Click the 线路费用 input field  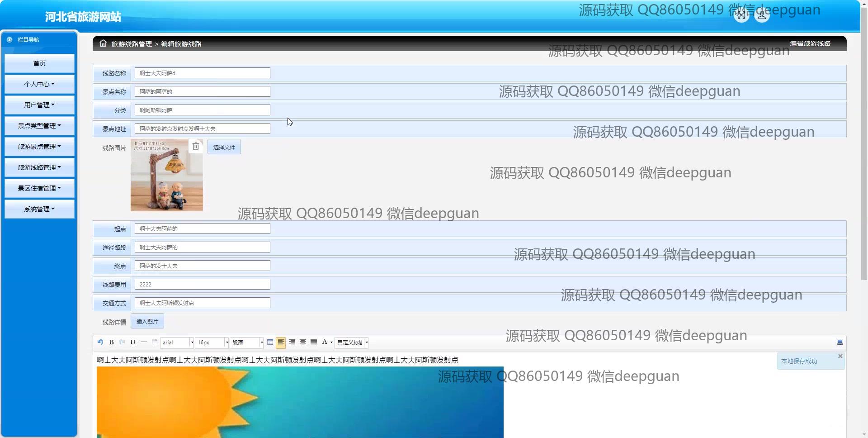202,284
